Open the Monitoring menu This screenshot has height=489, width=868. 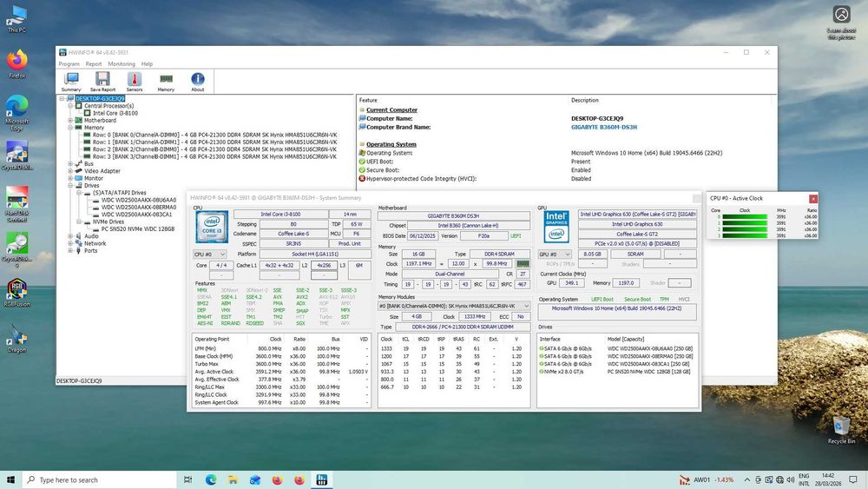tap(122, 64)
